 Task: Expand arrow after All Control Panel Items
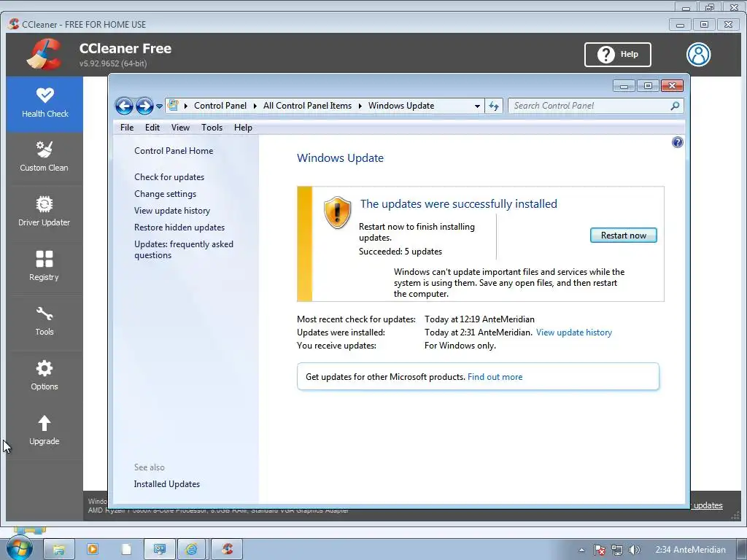pos(360,106)
